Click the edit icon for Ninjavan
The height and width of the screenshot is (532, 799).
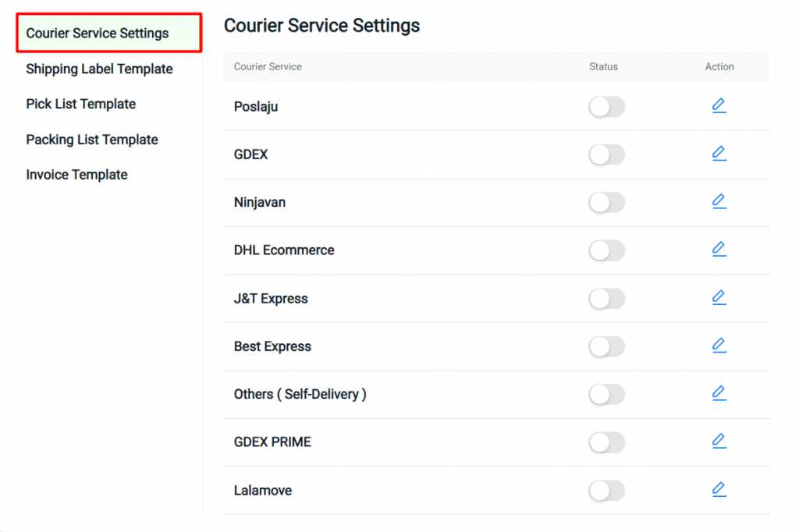coord(719,202)
